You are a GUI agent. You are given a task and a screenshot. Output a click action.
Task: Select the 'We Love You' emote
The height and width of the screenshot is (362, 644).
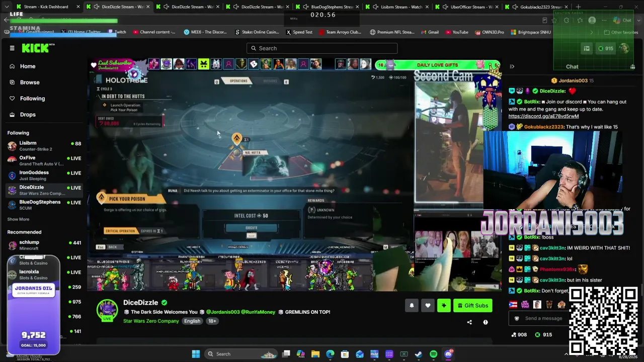(526, 305)
